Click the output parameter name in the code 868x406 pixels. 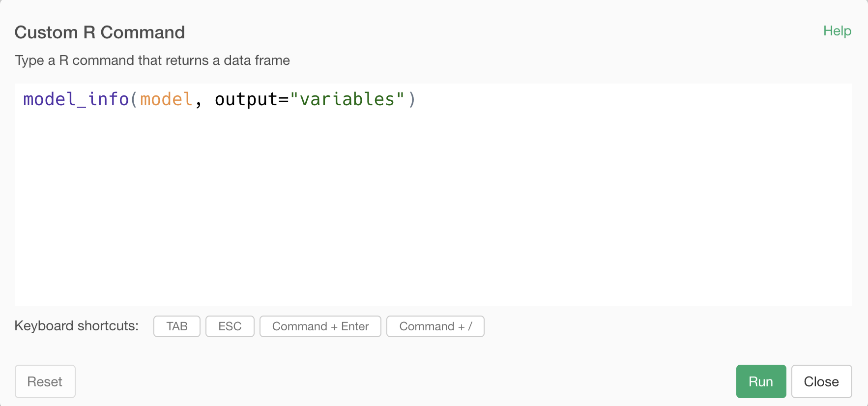coord(246,99)
